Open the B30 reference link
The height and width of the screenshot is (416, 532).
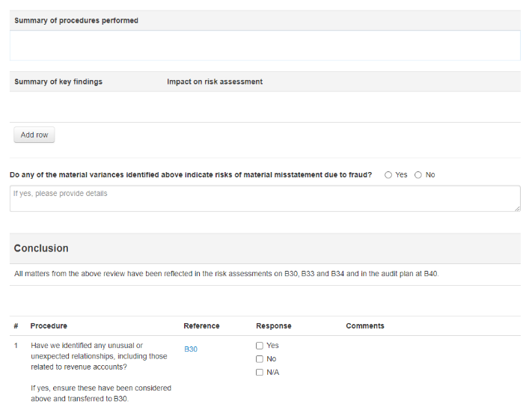(x=191, y=349)
